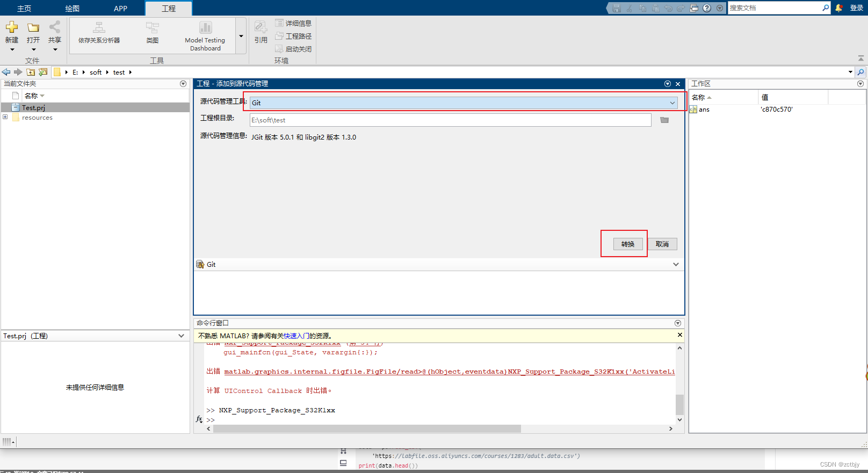Open the 类图 class diagram tool
The height and width of the screenshot is (473, 868).
tap(153, 33)
